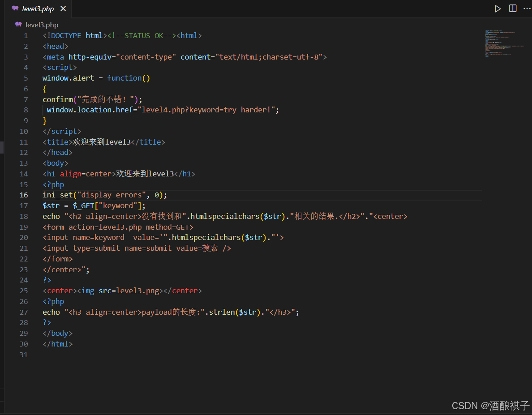Click the level3.php breadcrumb file name

(x=42, y=25)
